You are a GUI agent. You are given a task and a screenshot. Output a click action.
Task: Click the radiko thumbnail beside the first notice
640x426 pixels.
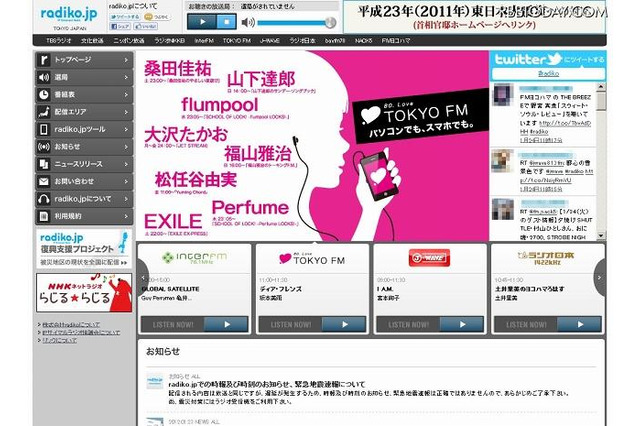(x=155, y=381)
